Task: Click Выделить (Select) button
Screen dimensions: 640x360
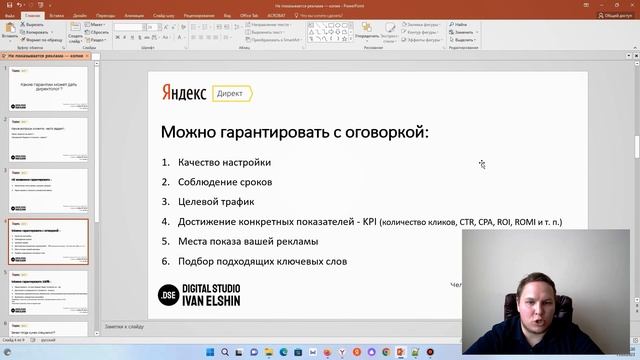Action: (462, 40)
